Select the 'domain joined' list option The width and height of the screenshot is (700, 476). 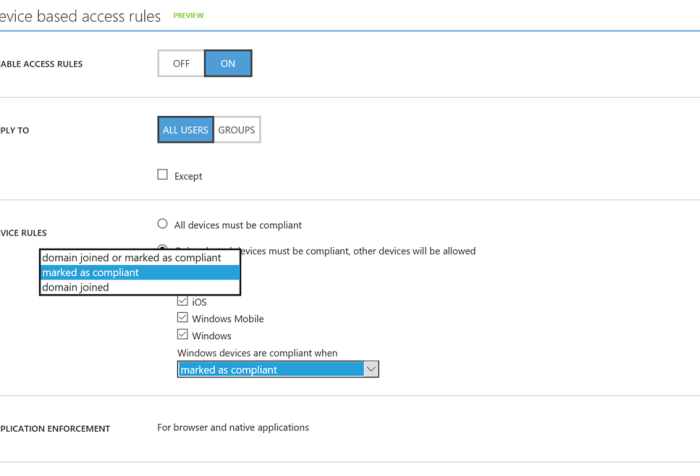pyautogui.click(x=76, y=287)
